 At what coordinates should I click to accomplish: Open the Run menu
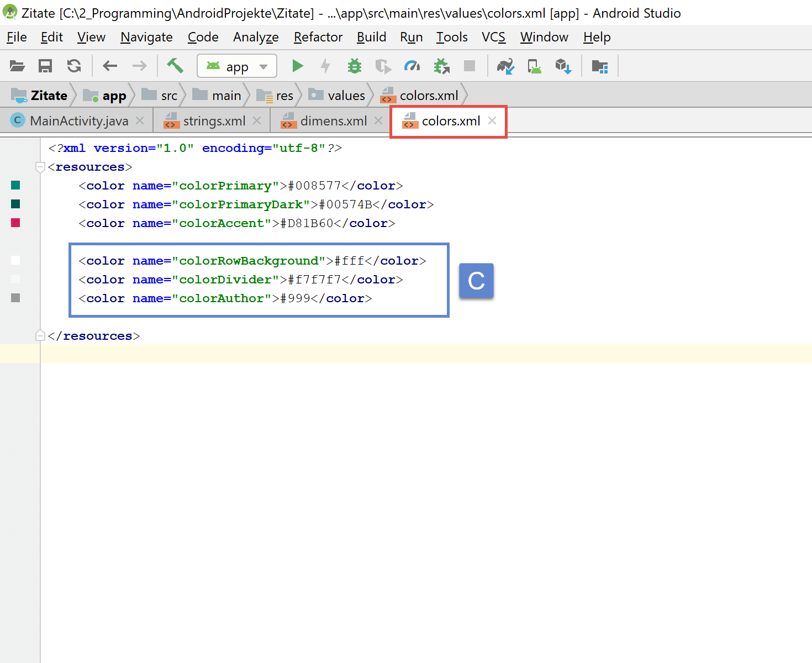(x=412, y=37)
